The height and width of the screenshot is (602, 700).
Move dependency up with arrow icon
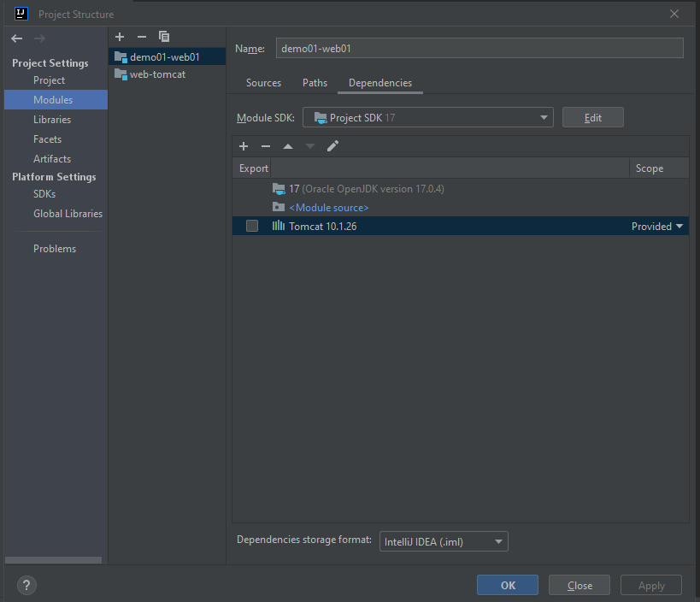coord(288,146)
